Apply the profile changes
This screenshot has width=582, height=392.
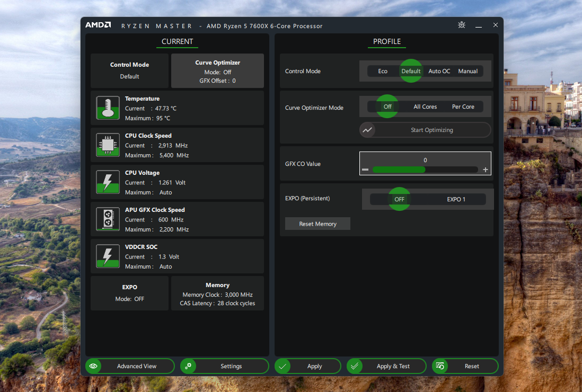pyautogui.click(x=308, y=366)
